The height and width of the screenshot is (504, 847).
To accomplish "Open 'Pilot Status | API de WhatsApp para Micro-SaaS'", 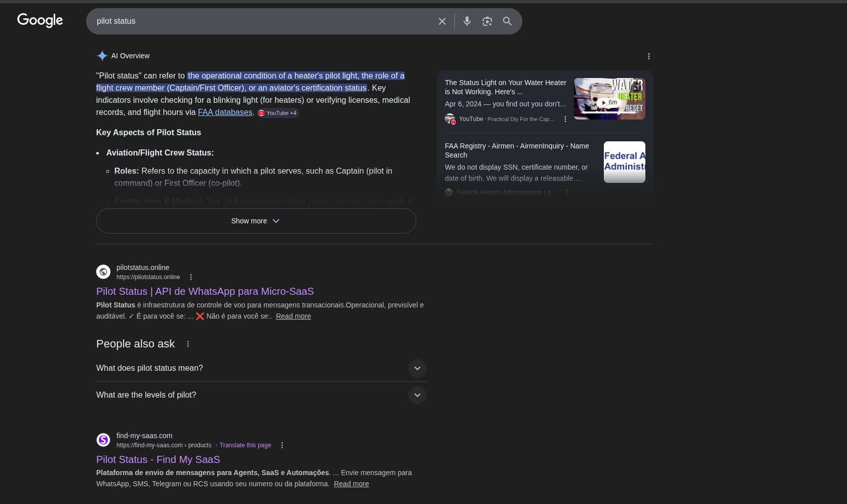I will coord(205,291).
